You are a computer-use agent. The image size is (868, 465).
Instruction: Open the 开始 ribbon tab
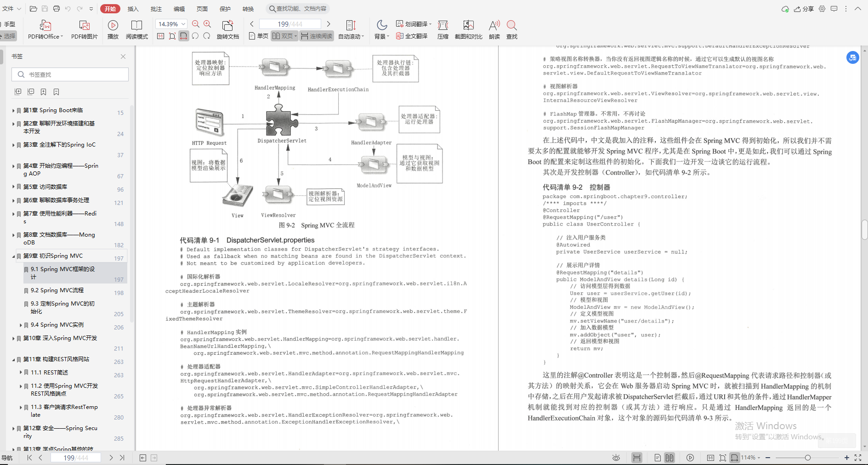point(110,9)
